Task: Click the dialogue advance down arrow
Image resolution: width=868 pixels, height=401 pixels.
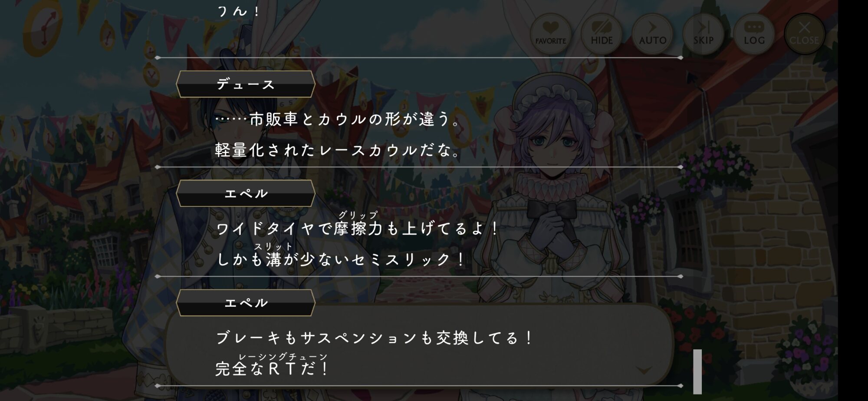Action: [644, 370]
